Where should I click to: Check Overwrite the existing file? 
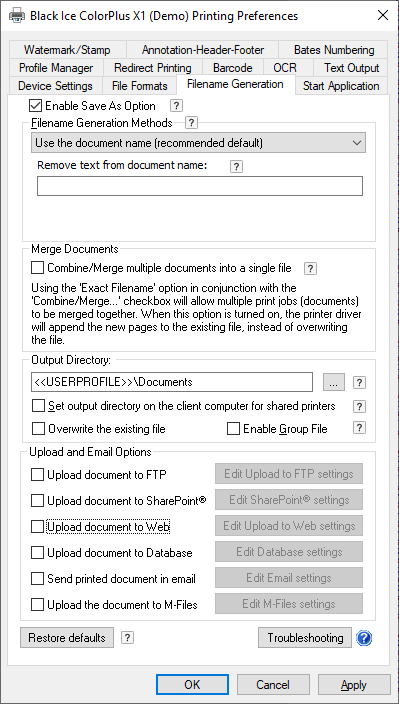coord(38,429)
